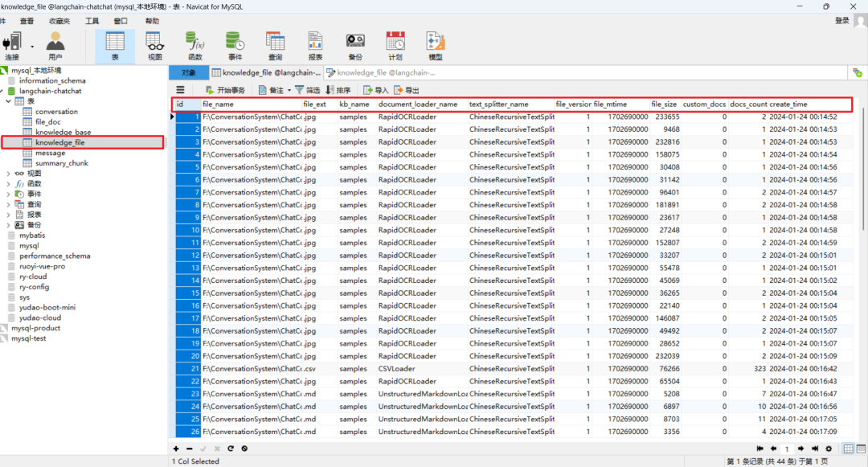Screen dimensions: 868x467
Task: Open the paging settings gear icon
Action: (x=829, y=449)
